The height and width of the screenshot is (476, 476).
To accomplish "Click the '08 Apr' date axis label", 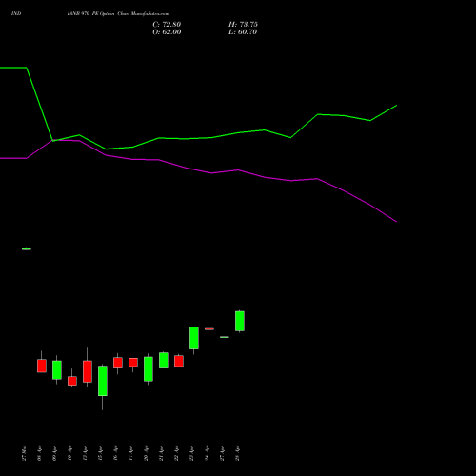I will click(39, 453).
